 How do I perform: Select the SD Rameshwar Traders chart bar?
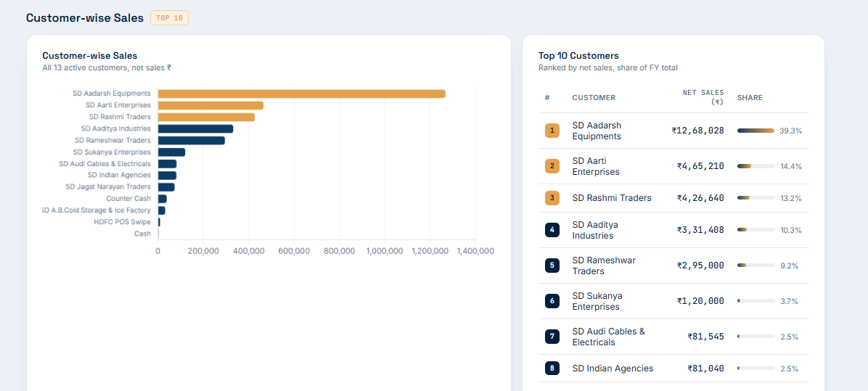191,141
